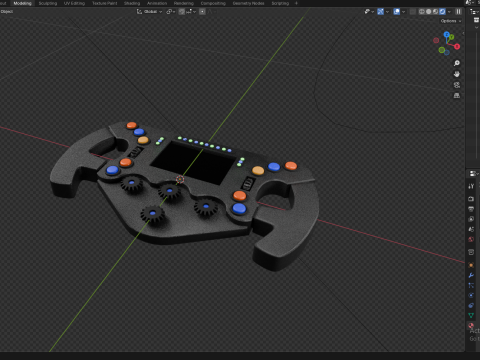Open the viewport shading options dropdown
480x360 pixels.
pyautogui.click(x=449, y=12)
